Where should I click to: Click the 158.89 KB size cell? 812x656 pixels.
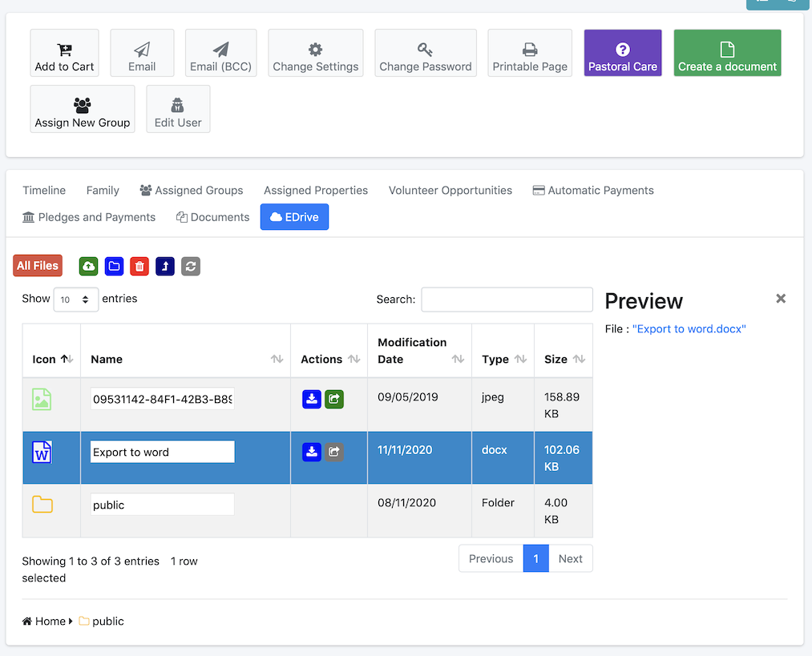[x=562, y=405]
